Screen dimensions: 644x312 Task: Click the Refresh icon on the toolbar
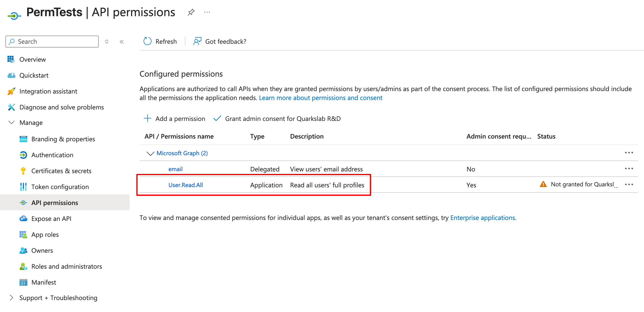(147, 41)
